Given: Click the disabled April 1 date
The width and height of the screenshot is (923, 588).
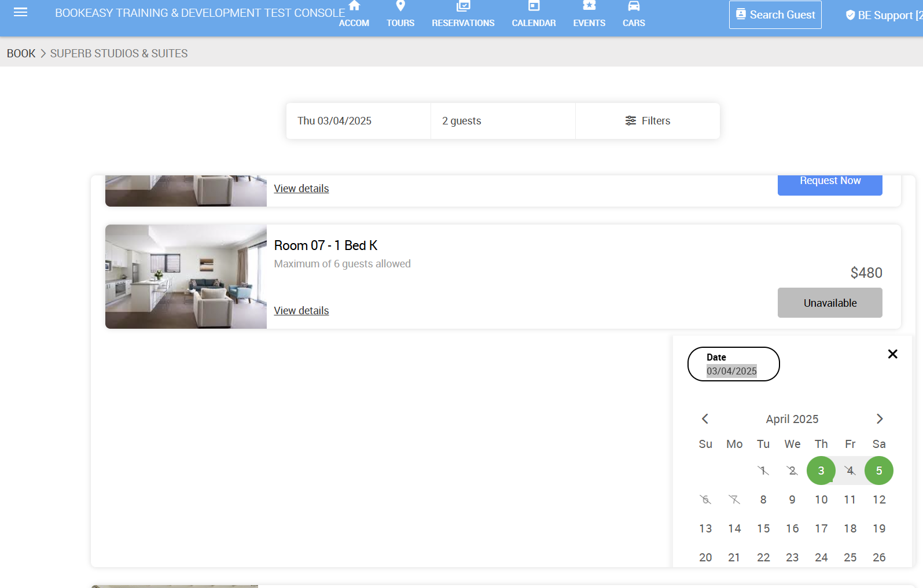Looking at the screenshot, I should [763, 471].
